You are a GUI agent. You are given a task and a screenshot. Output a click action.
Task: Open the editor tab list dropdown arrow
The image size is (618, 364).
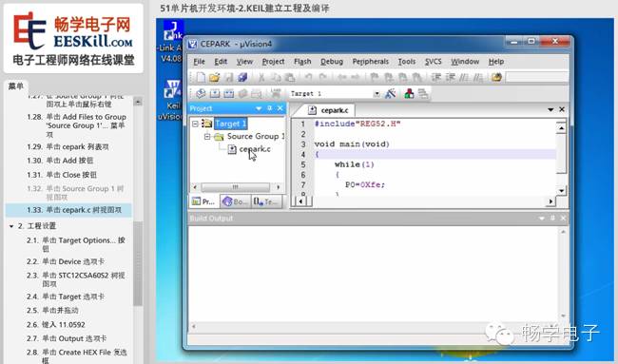click(550, 109)
